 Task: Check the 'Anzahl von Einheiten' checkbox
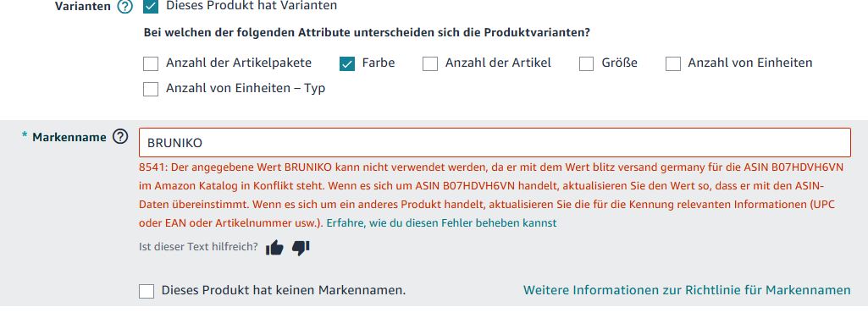673,63
